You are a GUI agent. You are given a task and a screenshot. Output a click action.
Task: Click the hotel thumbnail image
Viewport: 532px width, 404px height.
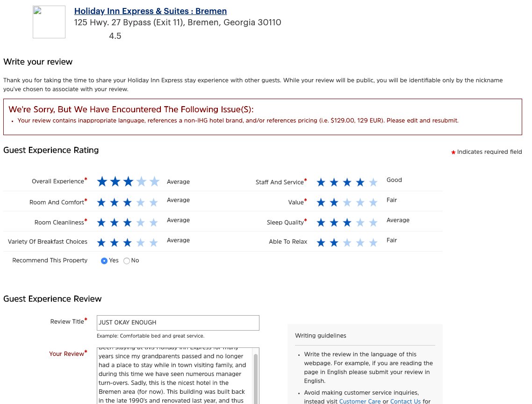coord(49,22)
